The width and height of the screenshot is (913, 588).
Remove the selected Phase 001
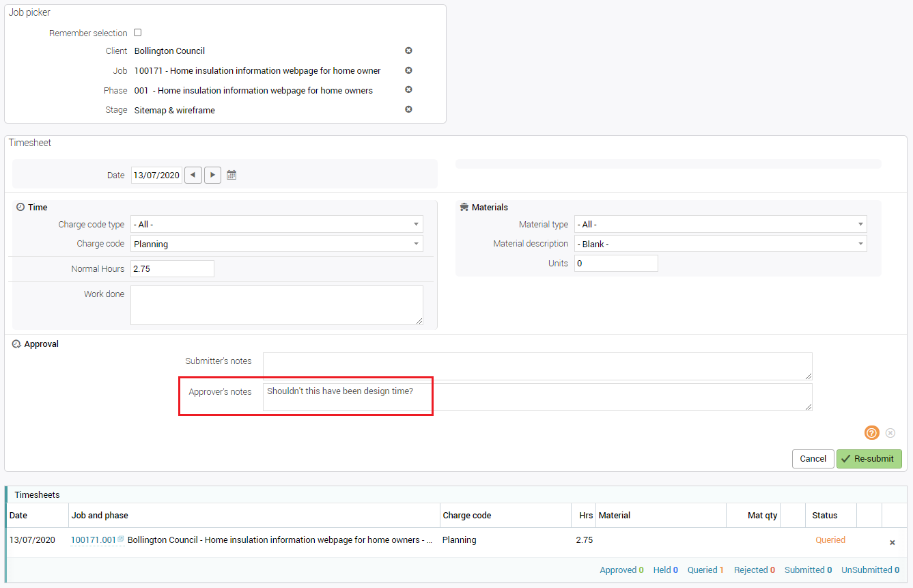click(408, 89)
